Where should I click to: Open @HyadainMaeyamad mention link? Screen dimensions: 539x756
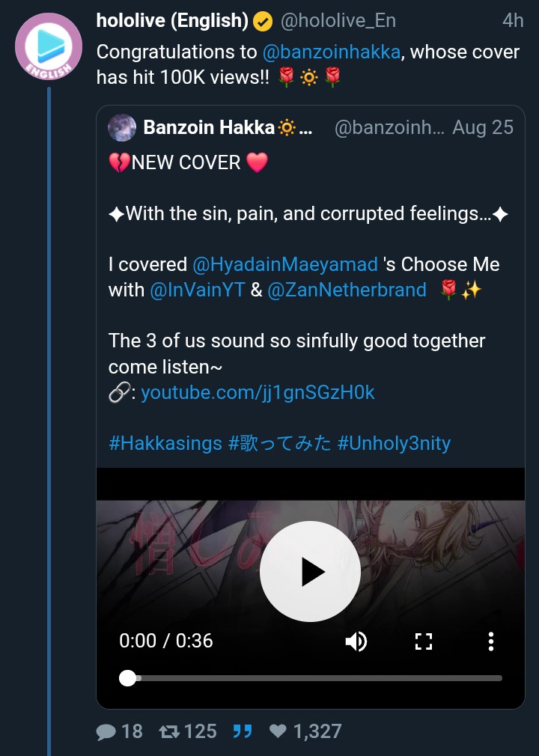[x=285, y=264]
